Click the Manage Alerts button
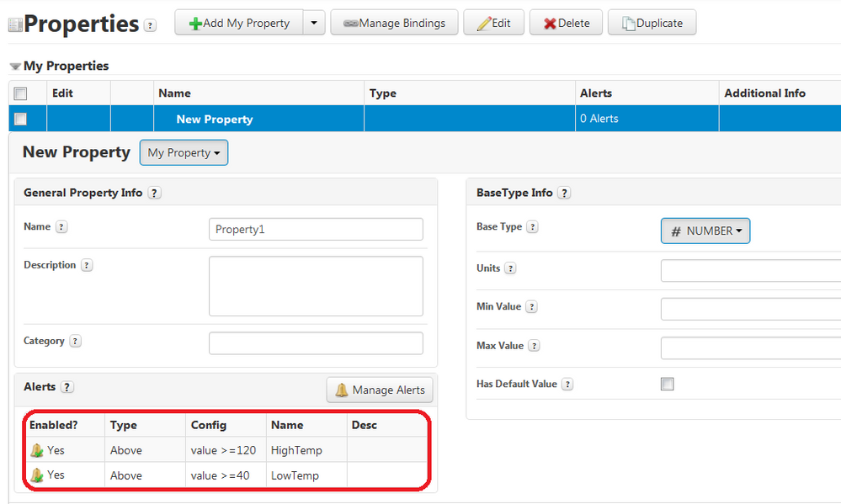 (380, 390)
